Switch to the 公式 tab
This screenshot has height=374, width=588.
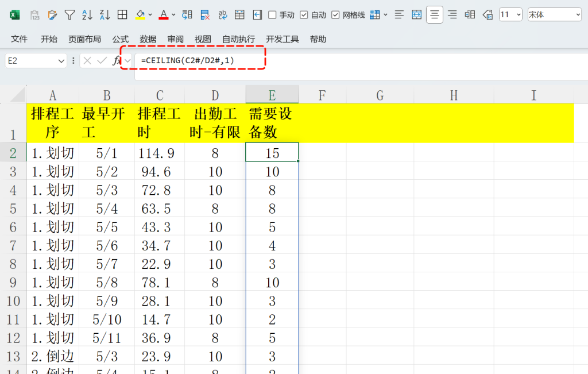click(x=121, y=39)
